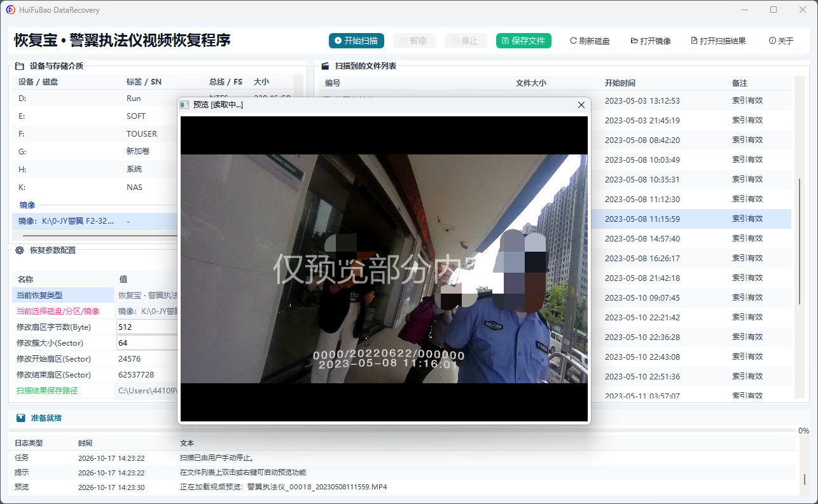Click end sector value 62537728
The image size is (818, 504).
[136, 375]
